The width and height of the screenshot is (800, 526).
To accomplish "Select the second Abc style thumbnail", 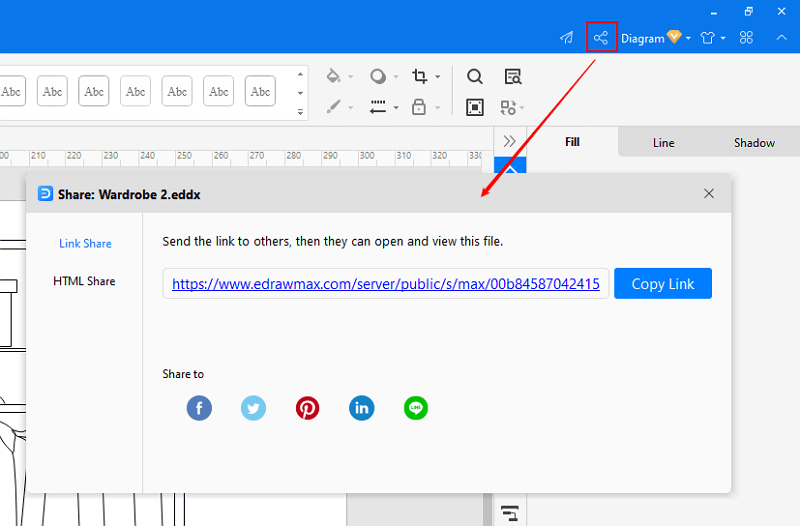I will pos(52,91).
